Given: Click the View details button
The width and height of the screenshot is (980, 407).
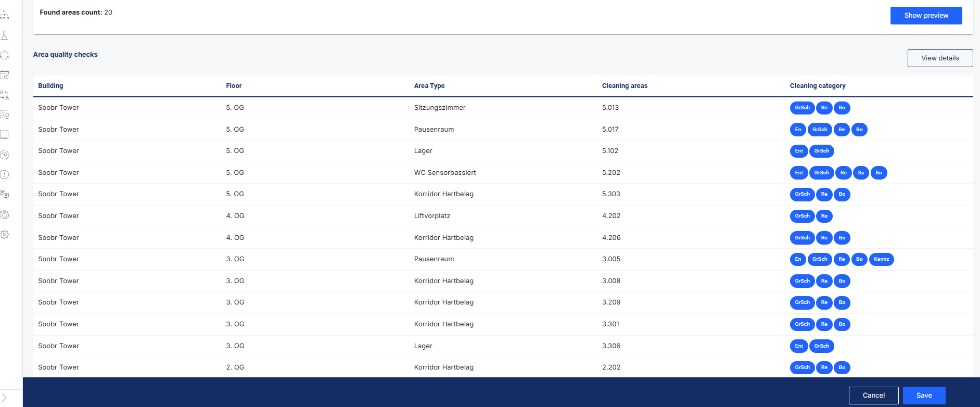Looking at the screenshot, I should (940, 58).
